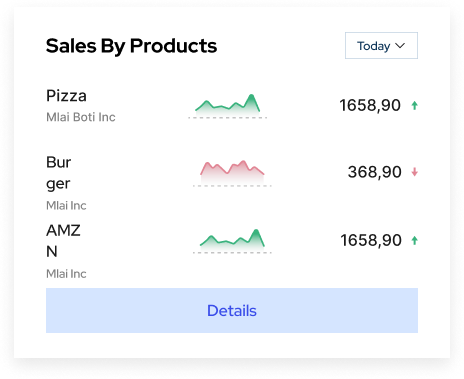Click the Pizza product name
464x379 pixels.
(x=66, y=96)
